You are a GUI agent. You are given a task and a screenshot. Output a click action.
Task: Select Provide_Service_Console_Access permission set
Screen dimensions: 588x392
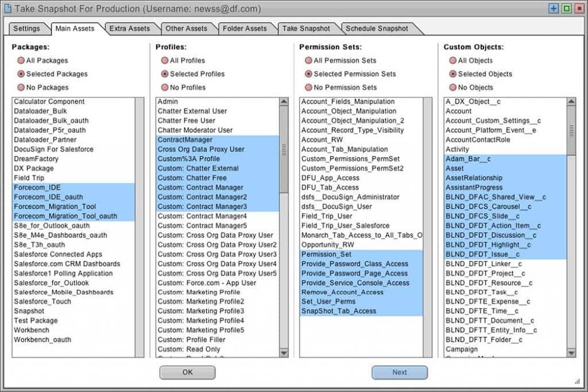(x=361, y=282)
